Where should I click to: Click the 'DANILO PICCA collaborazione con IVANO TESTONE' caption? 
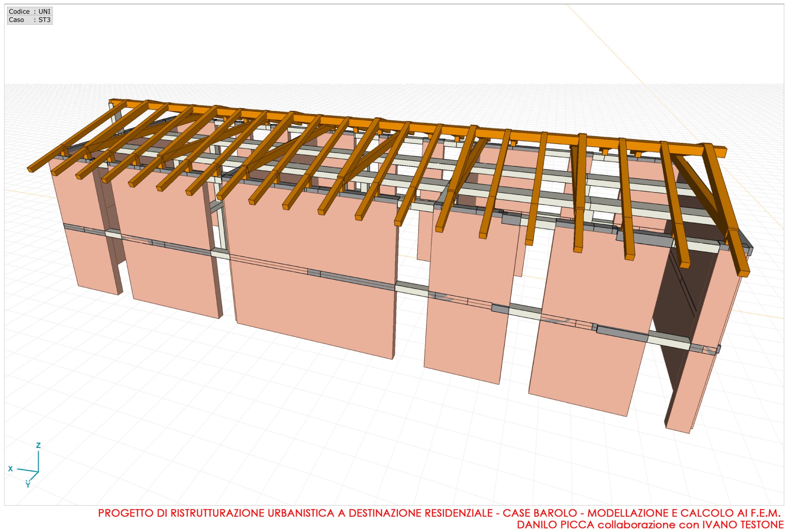[x=650, y=525]
